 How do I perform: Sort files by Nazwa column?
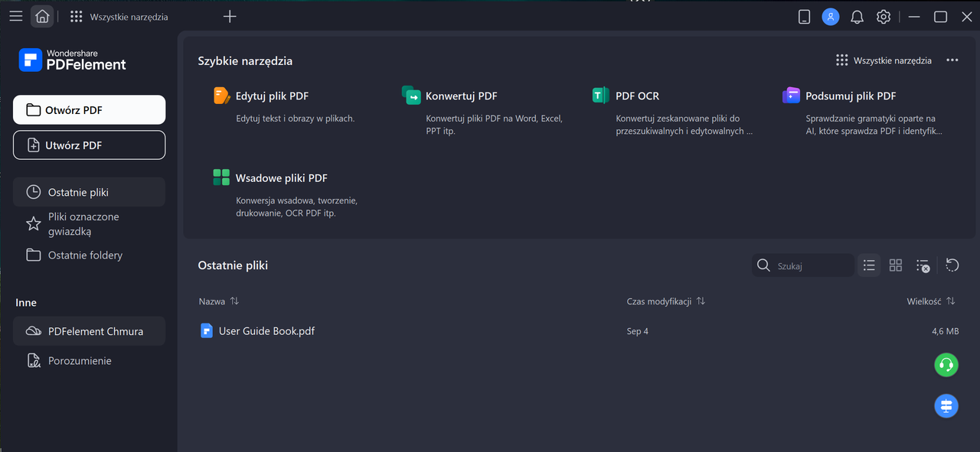coord(219,301)
